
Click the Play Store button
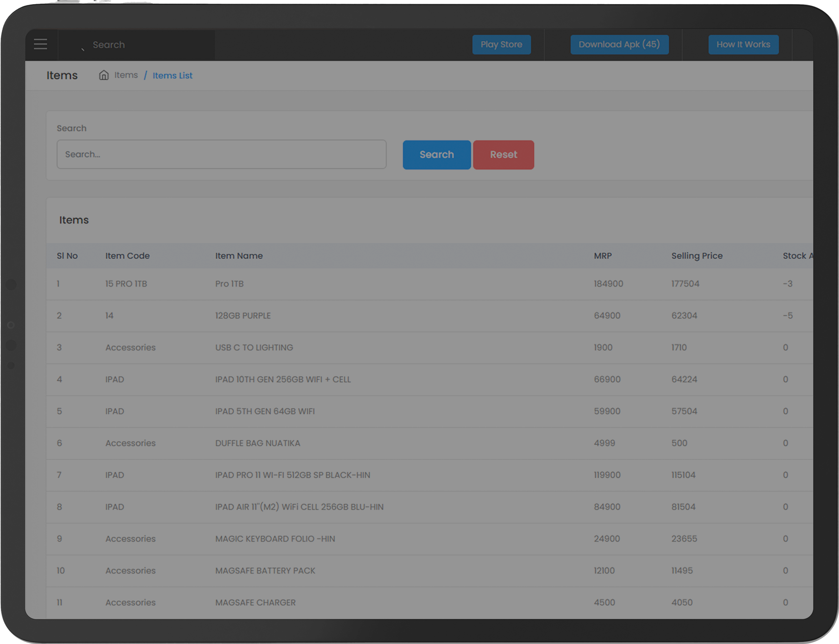(x=501, y=45)
